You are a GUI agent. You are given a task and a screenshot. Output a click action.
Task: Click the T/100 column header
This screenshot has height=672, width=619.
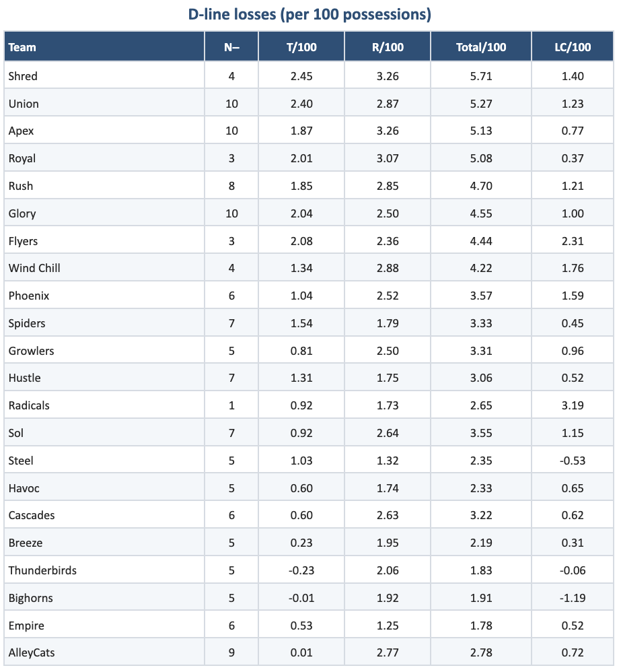click(x=301, y=47)
